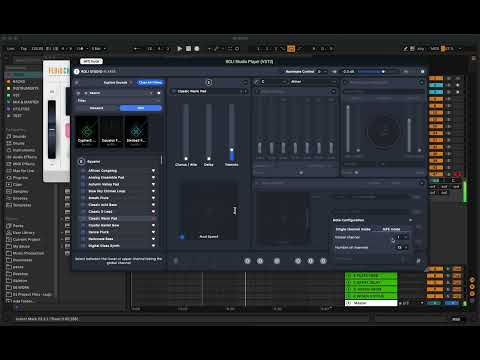Image resolution: width=480 pixels, height=360 pixels.
Task: Click the output level slider in the header
Action: 377,71
